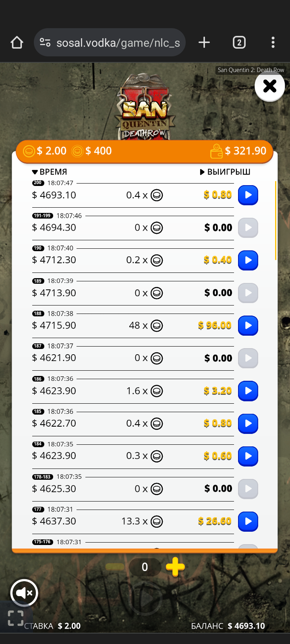Image resolution: width=290 pixels, height=644 pixels.
Task: Open site settings icon in address bar
Action: point(45,42)
